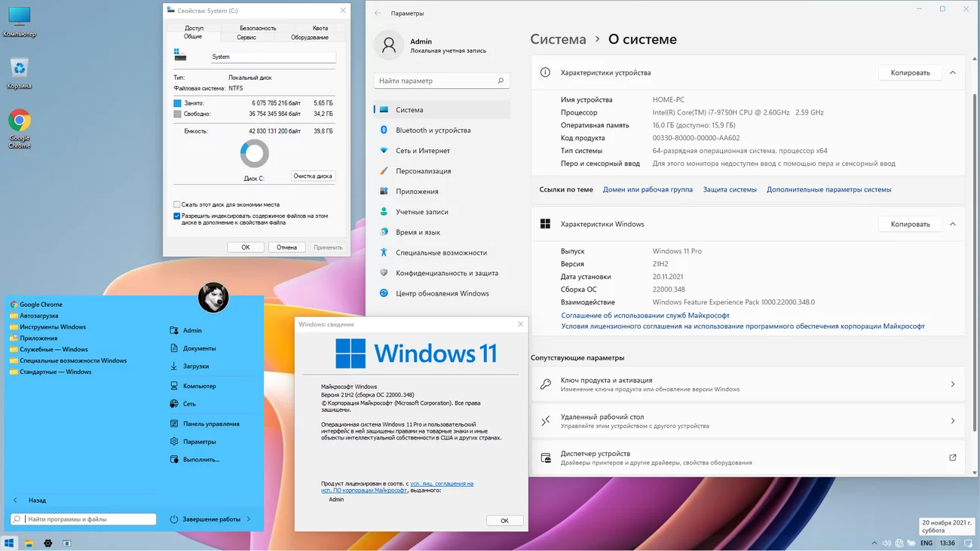Screen dimensions: 980x551
Task: Open Дополнительные параметры системы link
Action: click(828, 189)
